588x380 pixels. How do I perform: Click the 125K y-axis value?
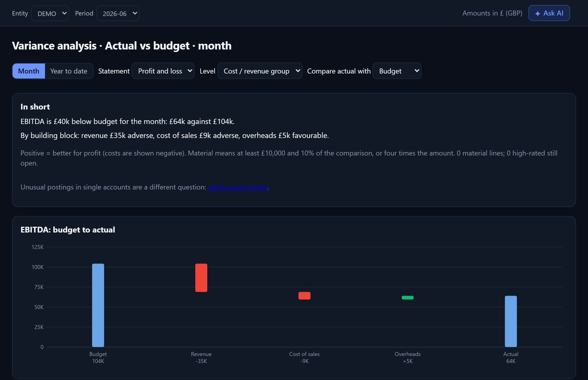[x=37, y=247]
